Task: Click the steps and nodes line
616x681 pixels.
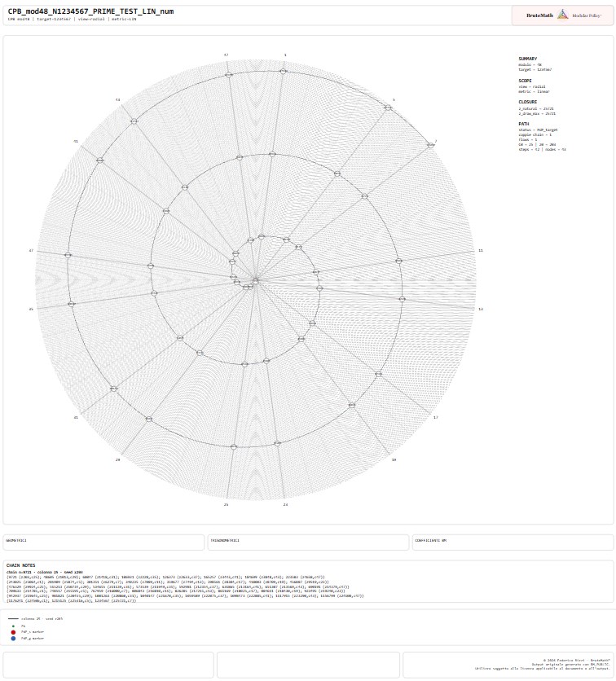Action: 542,149
